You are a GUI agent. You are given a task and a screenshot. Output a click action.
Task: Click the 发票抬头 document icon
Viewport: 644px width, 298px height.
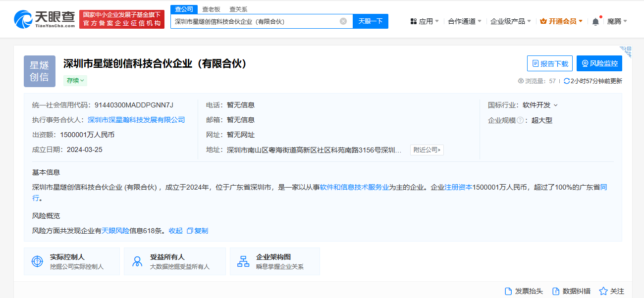point(508,291)
